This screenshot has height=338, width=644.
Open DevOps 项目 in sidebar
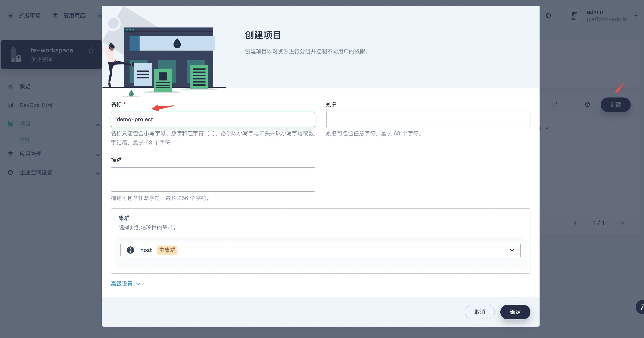pos(36,105)
